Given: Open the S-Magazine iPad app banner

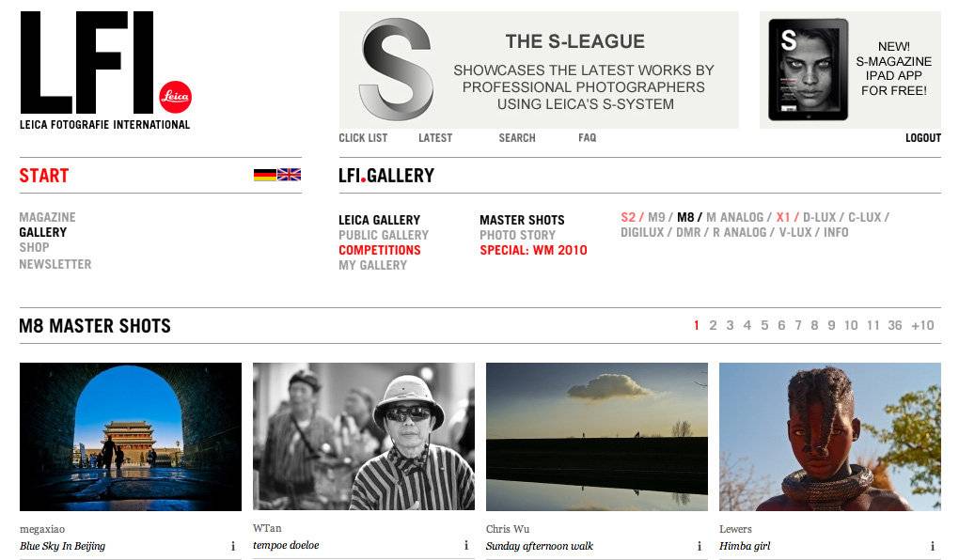Looking at the screenshot, I should coord(850,70).
